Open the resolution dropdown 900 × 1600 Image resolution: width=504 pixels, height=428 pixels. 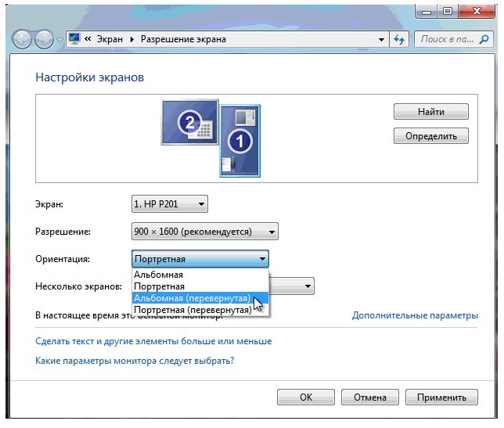pyautogui.click(x=205, y=232)
